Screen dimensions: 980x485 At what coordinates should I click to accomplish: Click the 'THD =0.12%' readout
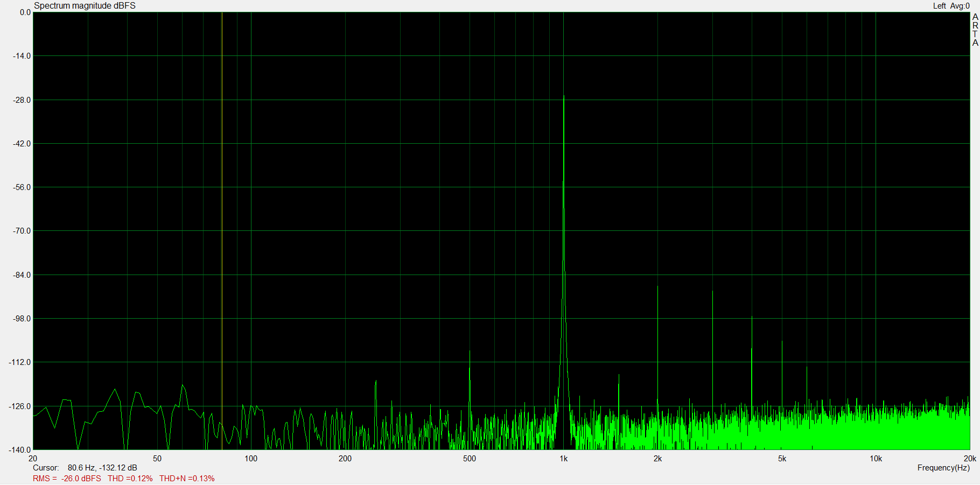click(130, 479)
